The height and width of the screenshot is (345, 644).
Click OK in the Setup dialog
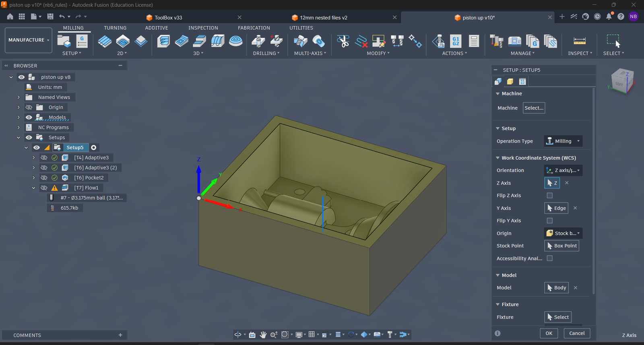[x=549, y=333]
